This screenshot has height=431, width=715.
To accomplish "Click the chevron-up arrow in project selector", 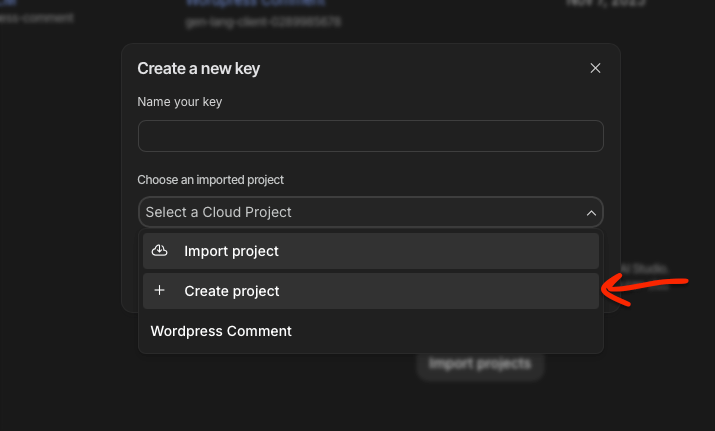I will (591, 213).
